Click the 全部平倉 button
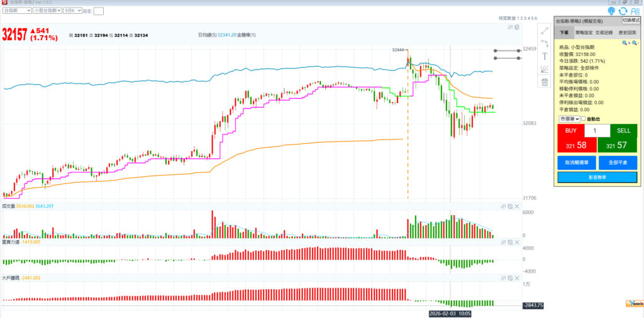This screenshot has height=318, width=644. (618, 162)
